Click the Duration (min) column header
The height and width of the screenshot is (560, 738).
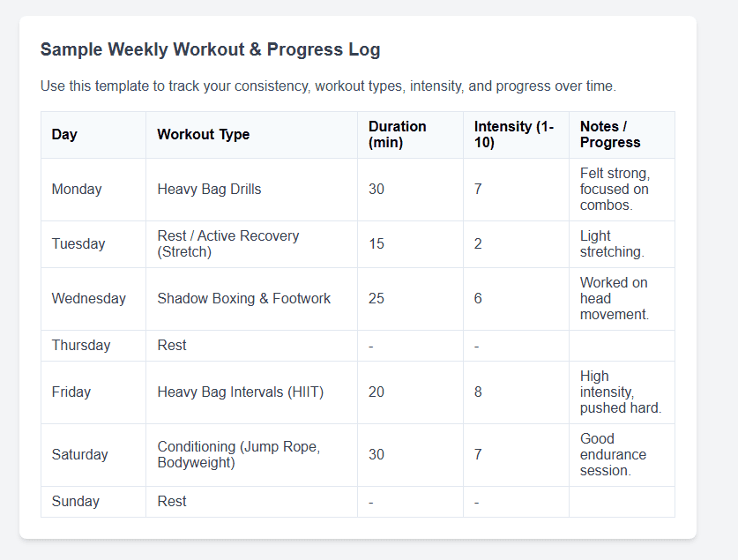410,135
